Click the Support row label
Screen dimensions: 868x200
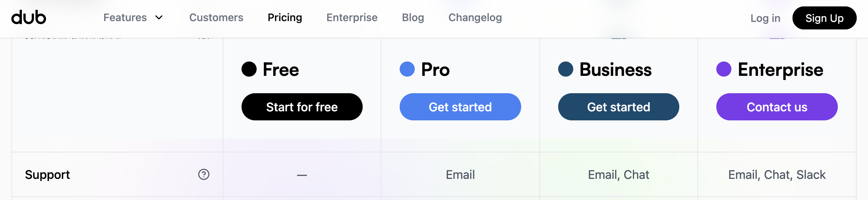pyautogui.click(x=48, y=175)
